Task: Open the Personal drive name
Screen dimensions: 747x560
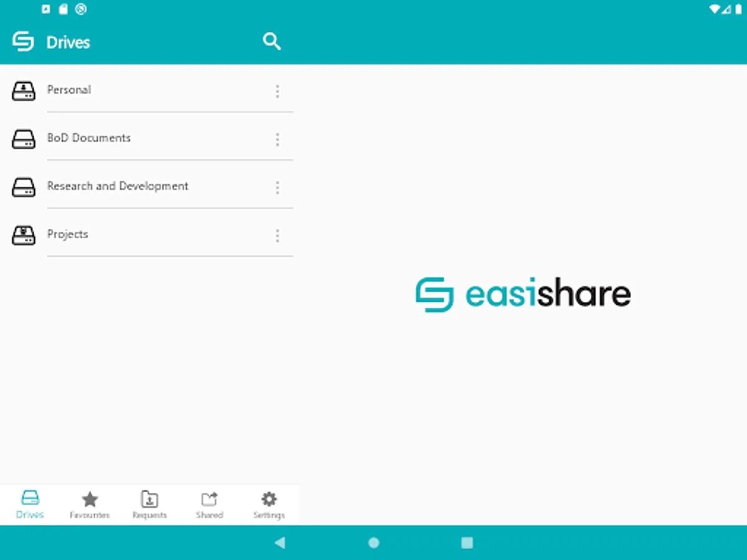Action: (x=69, y=90)
